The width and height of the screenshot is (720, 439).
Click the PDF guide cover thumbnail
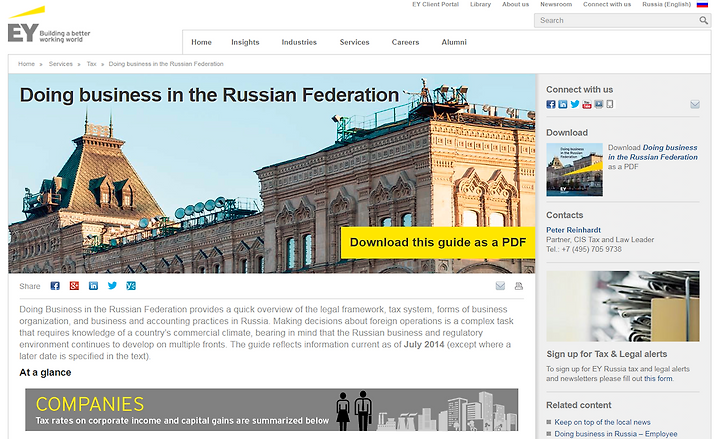pos(574,169)
